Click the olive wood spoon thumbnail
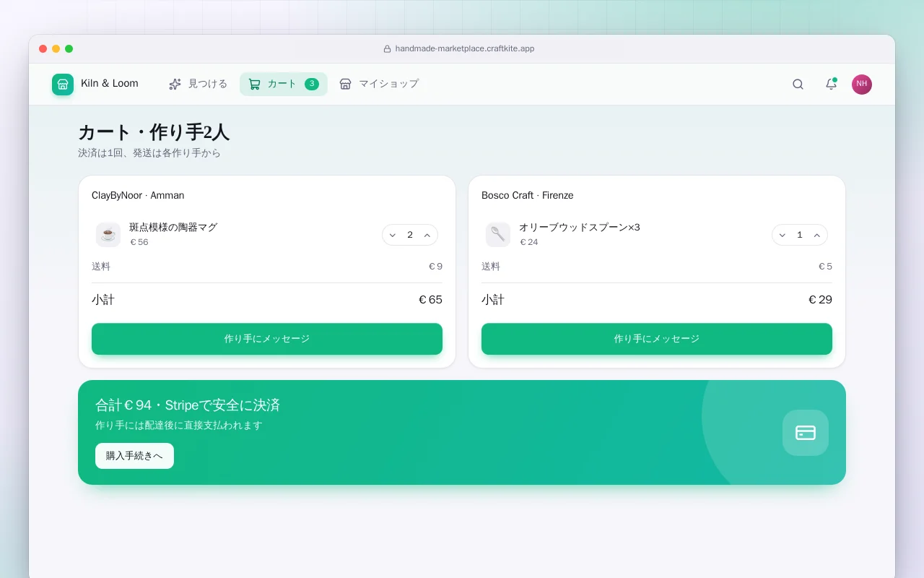 pyautogui.click(x=498, y=235)
